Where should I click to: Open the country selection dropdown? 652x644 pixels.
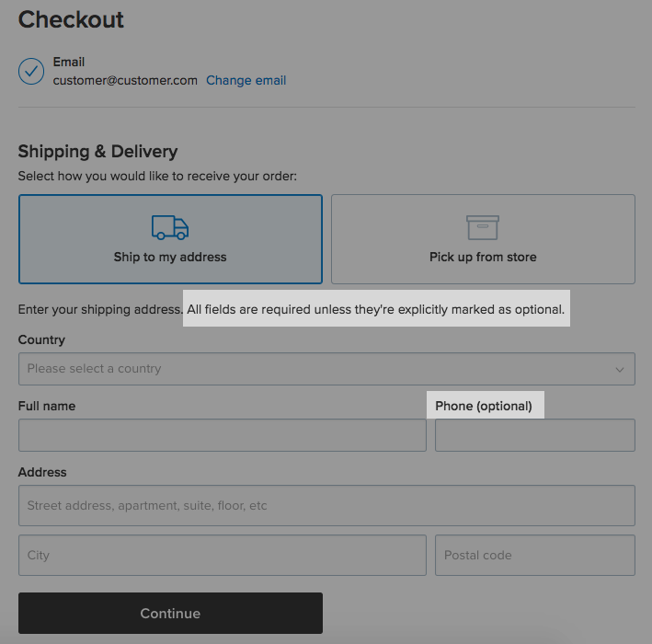point(326,369)
